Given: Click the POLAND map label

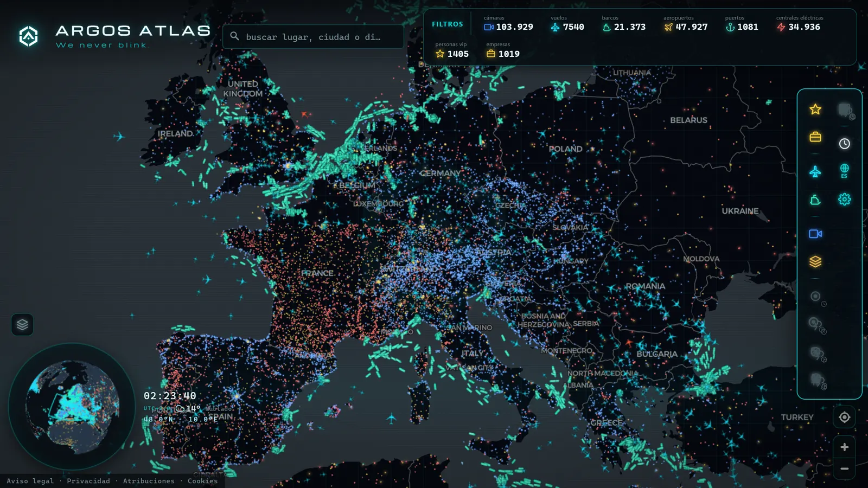Looking at the screenshot, I should (x=565, y=149).
